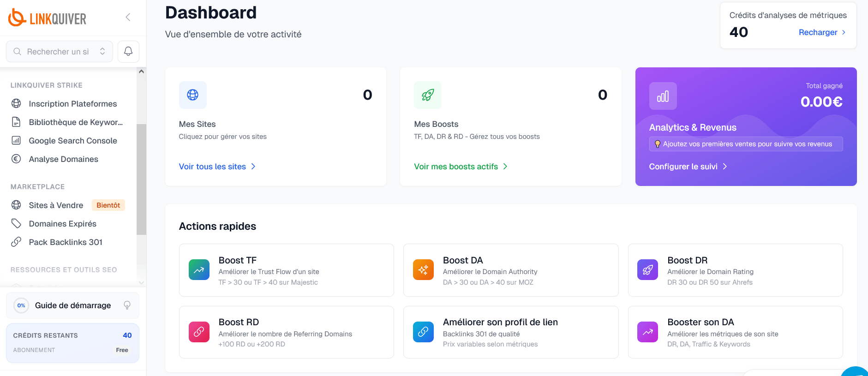Go to Google Search Console

(73, 141)
